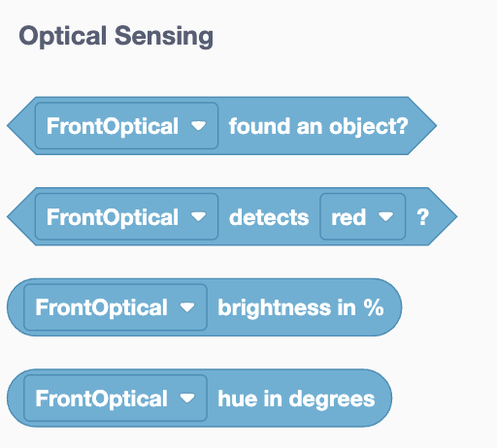Select the 'detects' block label text
Viewport: 497px width, 448px height.
[x=269, y=217]
